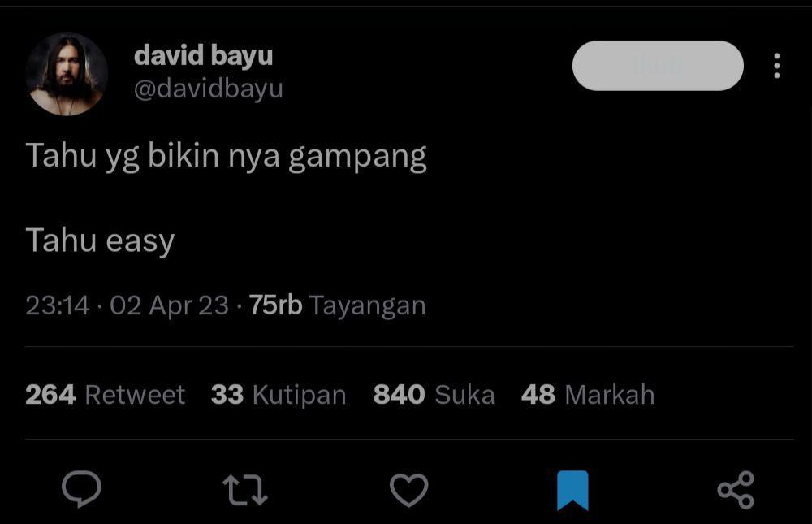Viewport: 812px width, 524px height.
Task: Like the tweet with the heart icon
Action: (x=409, y=490)
